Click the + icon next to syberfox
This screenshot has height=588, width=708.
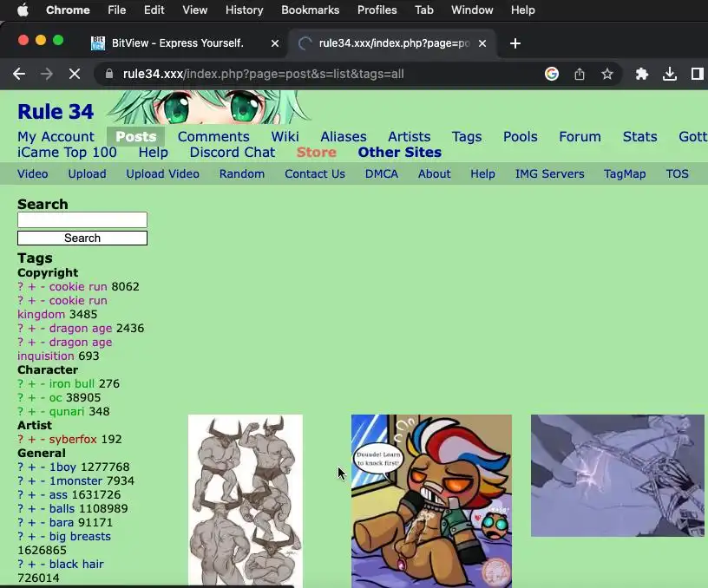pos(31,439)
